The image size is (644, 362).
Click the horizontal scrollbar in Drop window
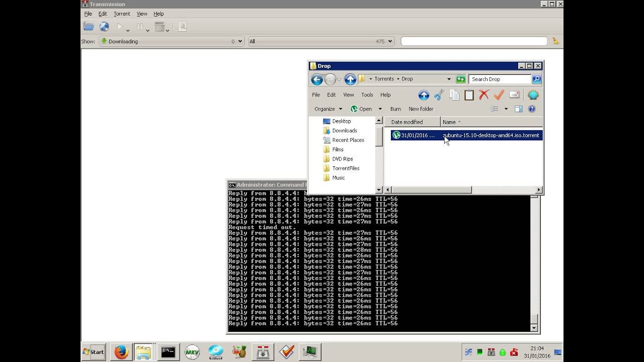click(431, 190)
